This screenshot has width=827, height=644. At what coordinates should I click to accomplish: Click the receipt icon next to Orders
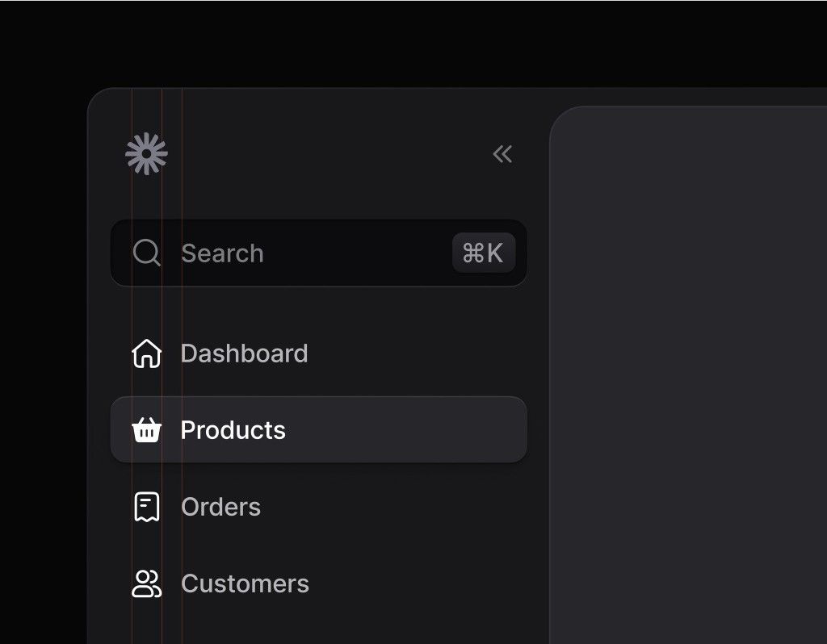146,506
